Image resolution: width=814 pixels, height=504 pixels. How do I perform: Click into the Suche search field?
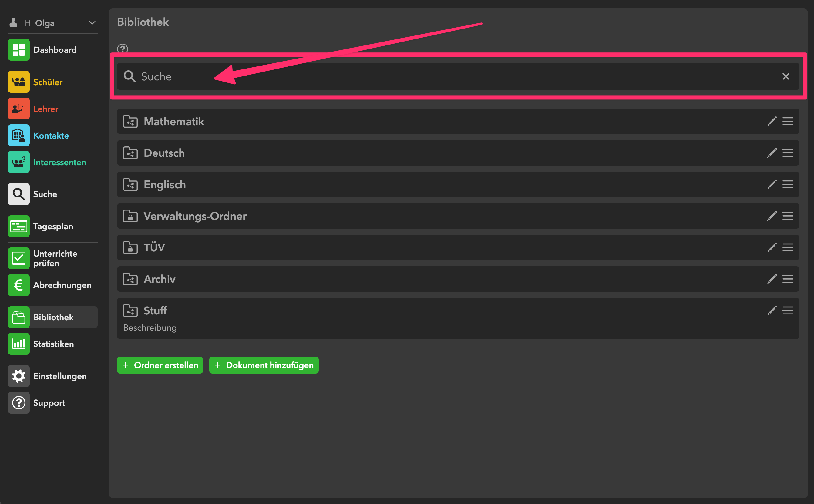pos(433,76)
